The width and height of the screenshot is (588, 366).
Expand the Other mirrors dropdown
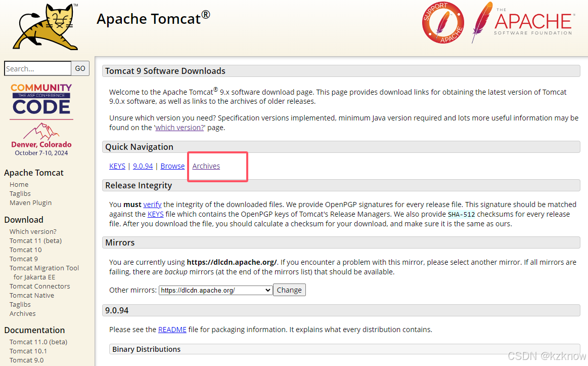pyautogui.click(x=215, y=290)
